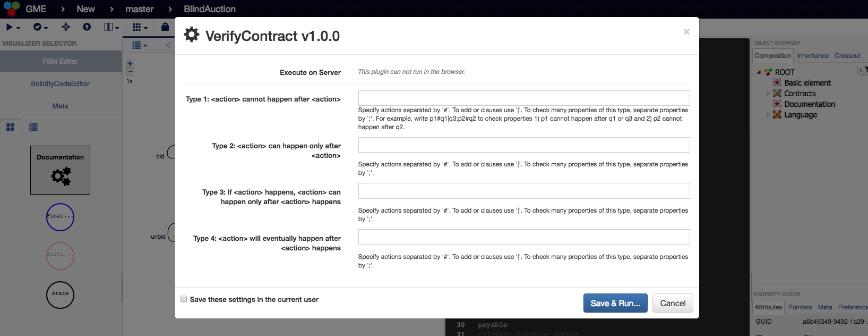Click the Basic element atom icon
Viewport: 868px width, 336px height.
[777, 82]
